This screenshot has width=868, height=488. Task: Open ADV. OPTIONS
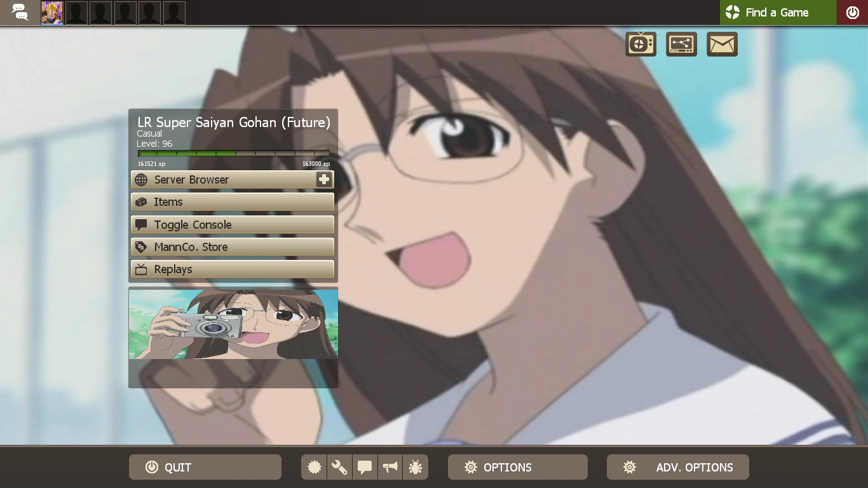point(678,467)
